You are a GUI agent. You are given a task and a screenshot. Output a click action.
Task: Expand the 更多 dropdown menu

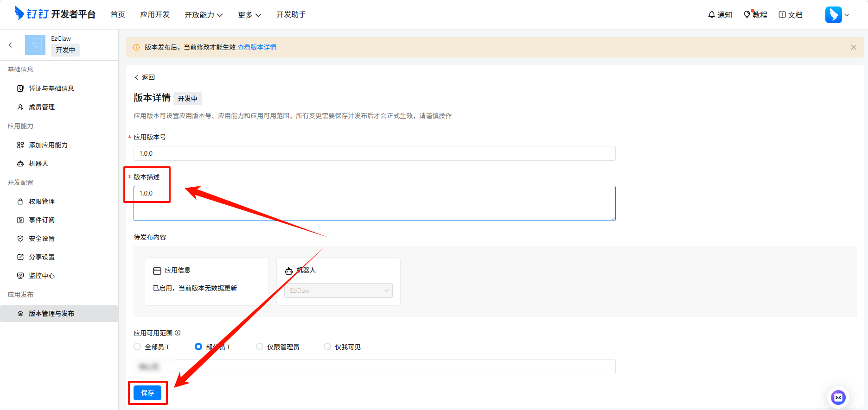click(249, 15)
